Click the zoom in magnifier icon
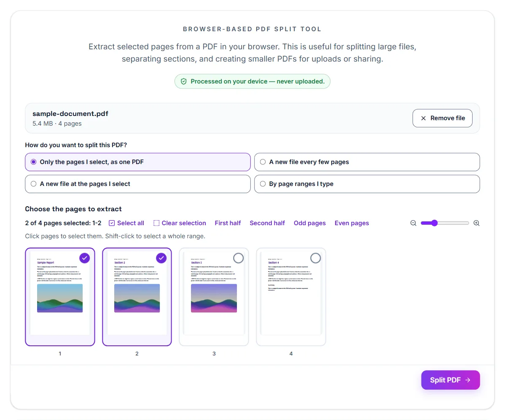Viewport: 505px width, 420px height. [x=476, y=223]
